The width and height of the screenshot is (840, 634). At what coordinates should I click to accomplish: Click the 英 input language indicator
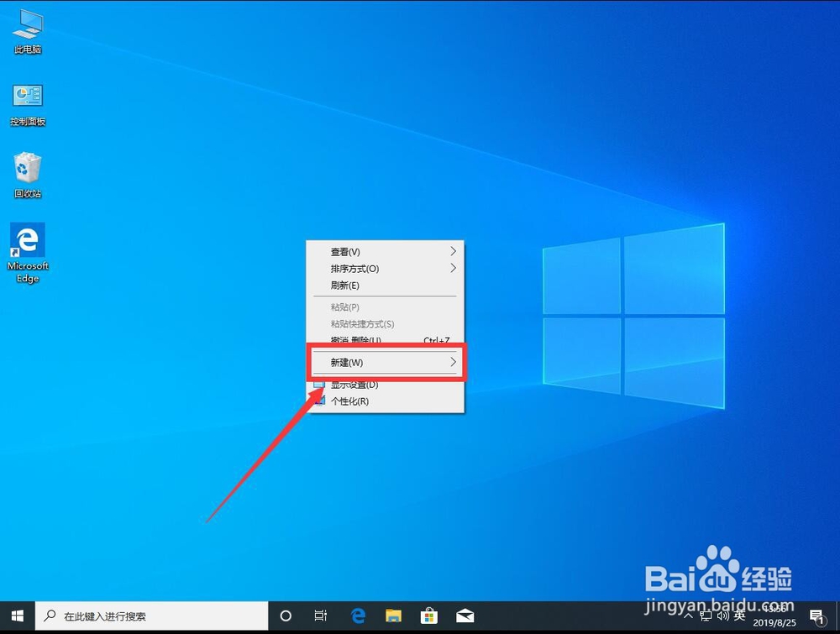click(x=740, y=616)
